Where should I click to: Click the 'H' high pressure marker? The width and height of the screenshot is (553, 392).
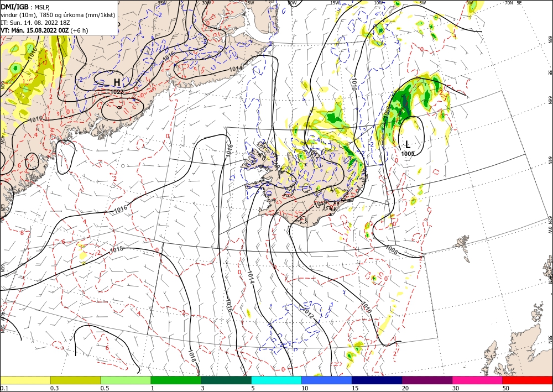tap(117, 83)
